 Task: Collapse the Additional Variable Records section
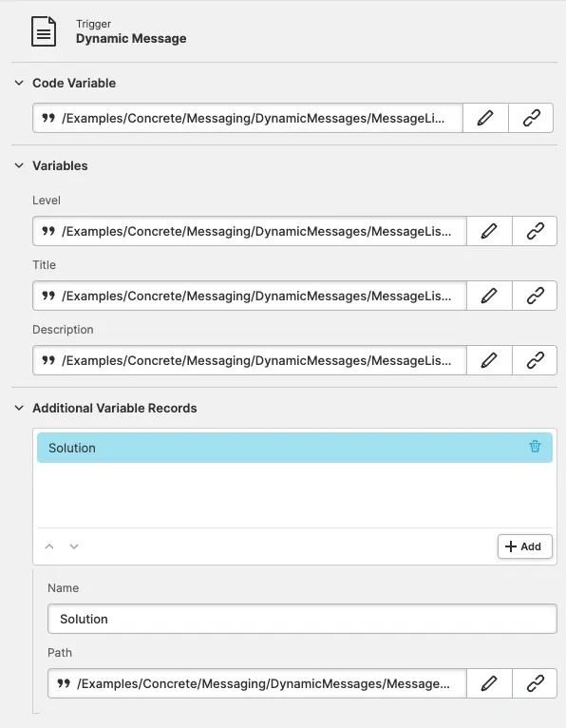[19, 408]
